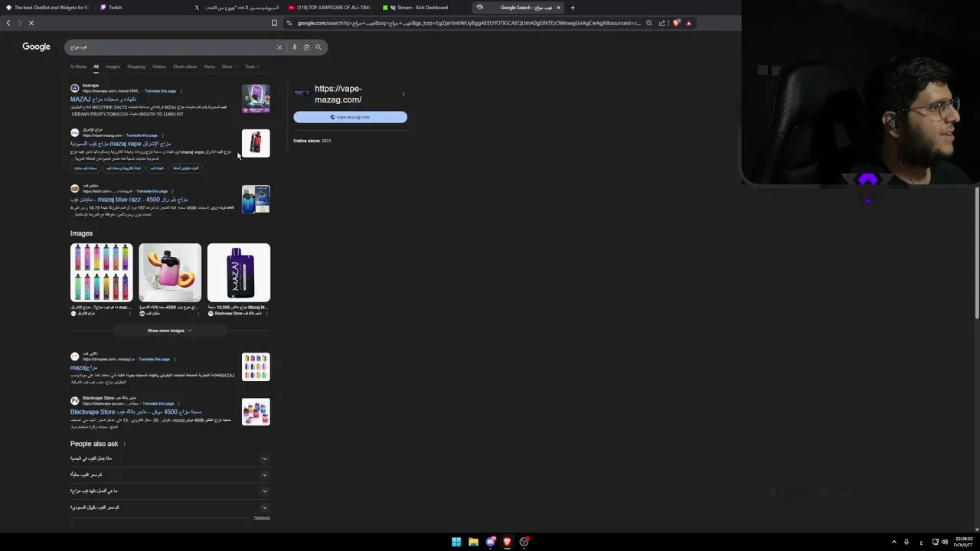This screenshot has height=551, width=980.
Task: Click the browser address bar URL
Action: [x=469, y=23]
